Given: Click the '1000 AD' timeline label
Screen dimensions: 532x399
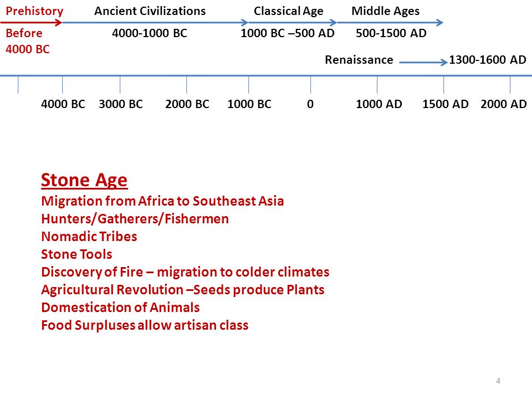Looking at the screenshot, I should point(379,104).
